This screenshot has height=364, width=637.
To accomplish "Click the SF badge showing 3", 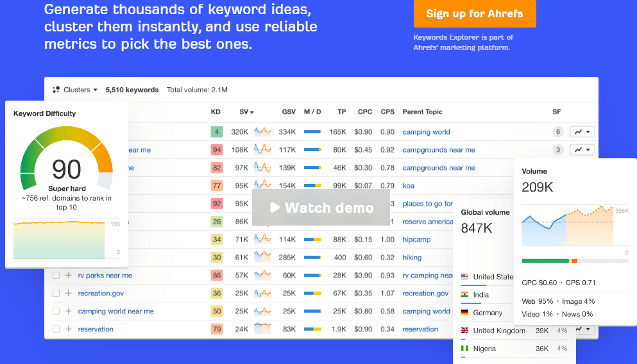I will [x=558, y=150].
